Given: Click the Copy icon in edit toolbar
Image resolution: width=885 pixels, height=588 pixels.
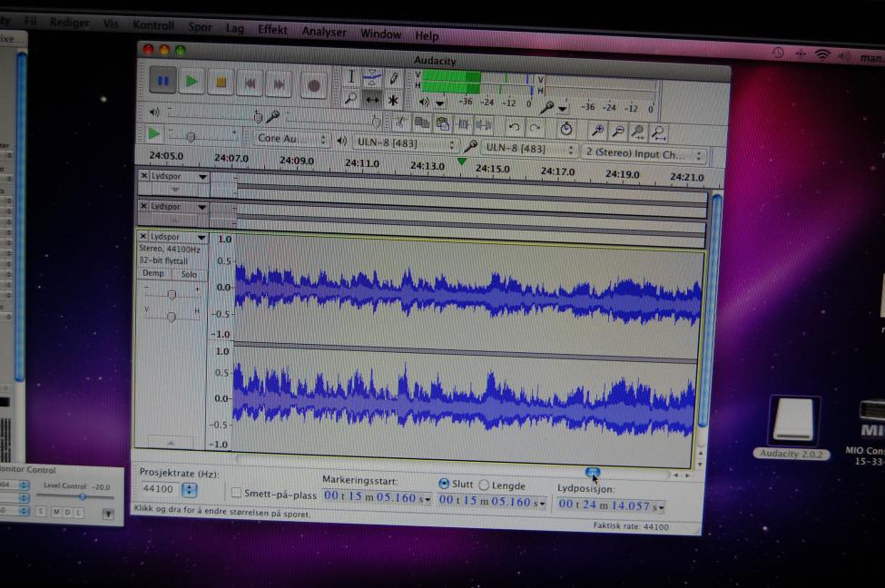Looking at the screenshot, I should [421, 122].
